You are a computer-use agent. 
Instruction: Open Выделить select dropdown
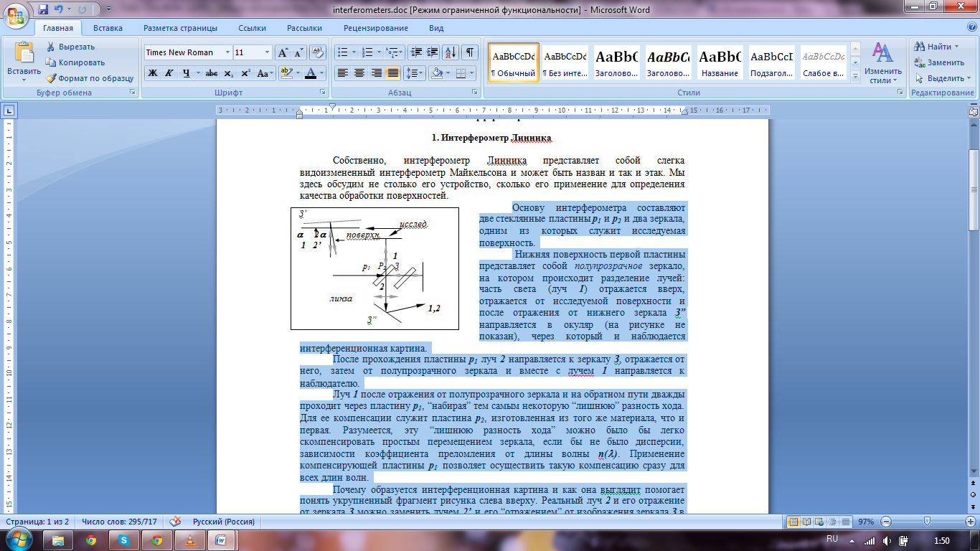(x=943, y=78)
